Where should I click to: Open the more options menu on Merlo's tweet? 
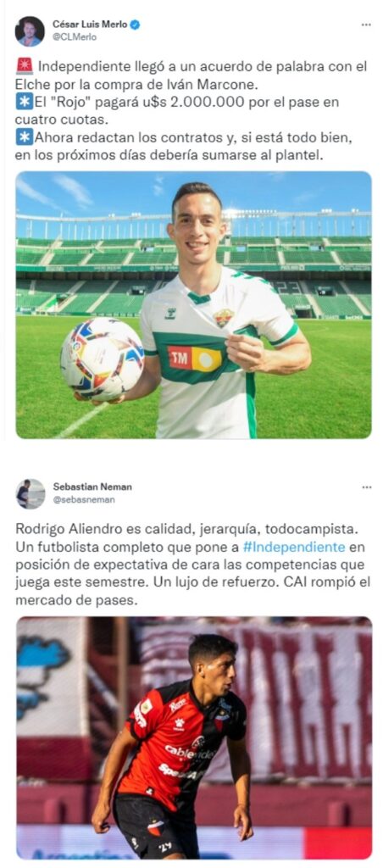tap(366, 25)
